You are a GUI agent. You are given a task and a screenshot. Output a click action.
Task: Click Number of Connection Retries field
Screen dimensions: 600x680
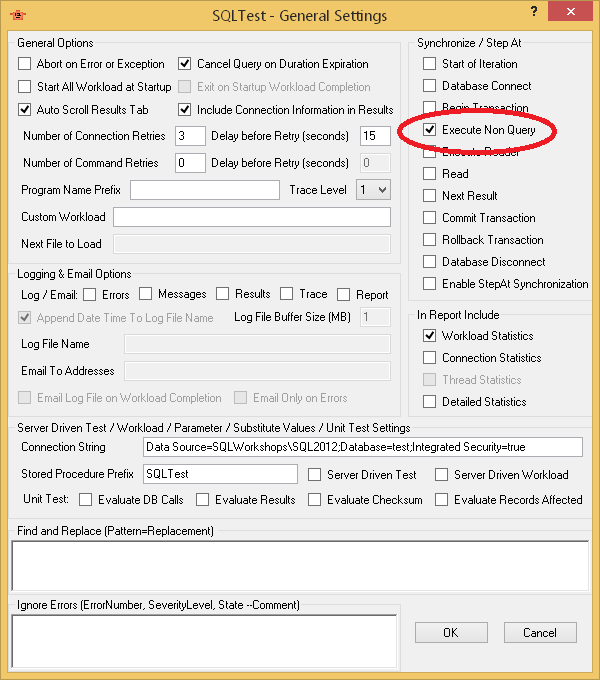point(190,136)
